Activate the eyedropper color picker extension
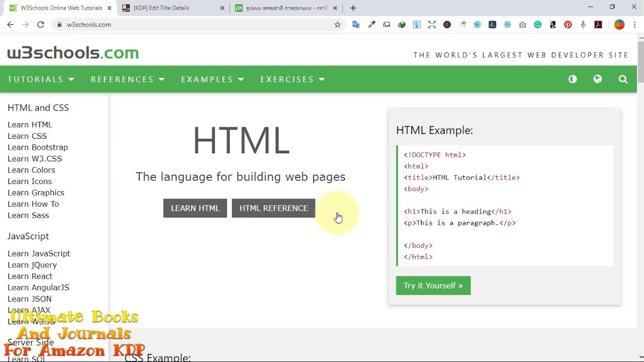 371,25
